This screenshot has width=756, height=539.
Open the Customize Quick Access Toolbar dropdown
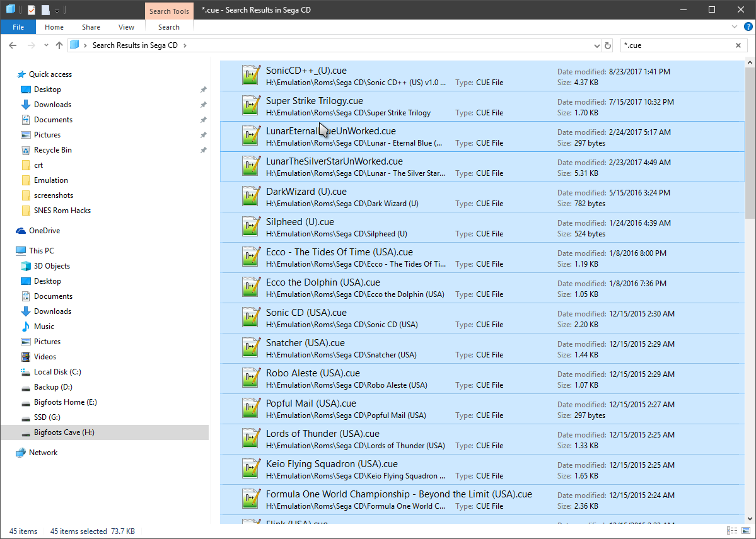click(57, 10)
